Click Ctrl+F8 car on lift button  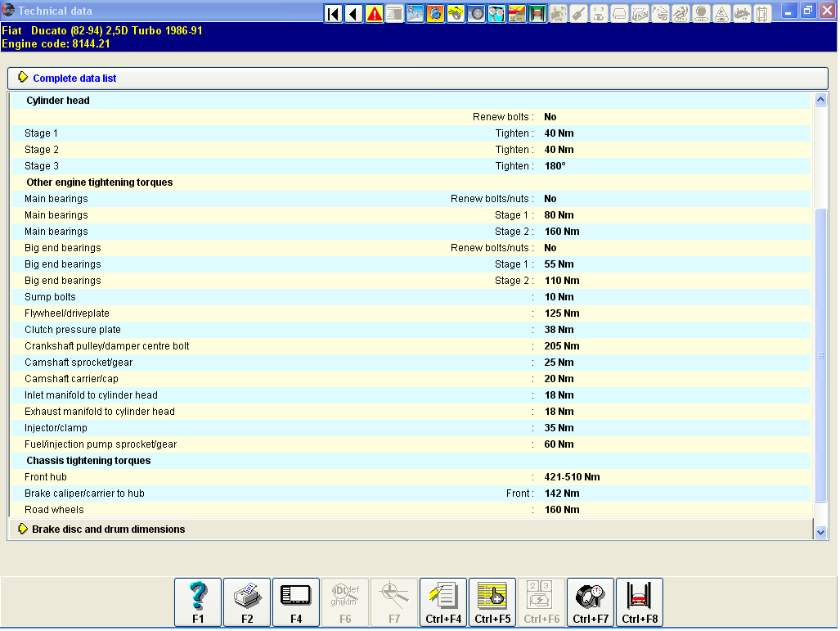(x=640, y=602)
